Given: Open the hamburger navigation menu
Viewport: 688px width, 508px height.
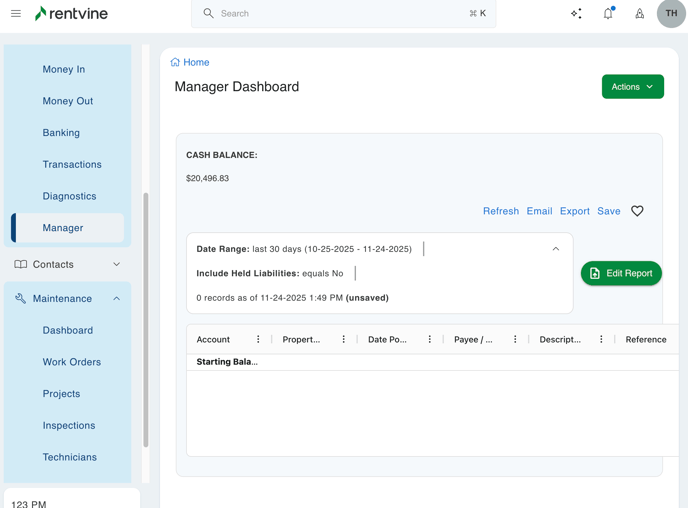Looking at the screenshot, I should pyautogui.click(x=16, y=14).
